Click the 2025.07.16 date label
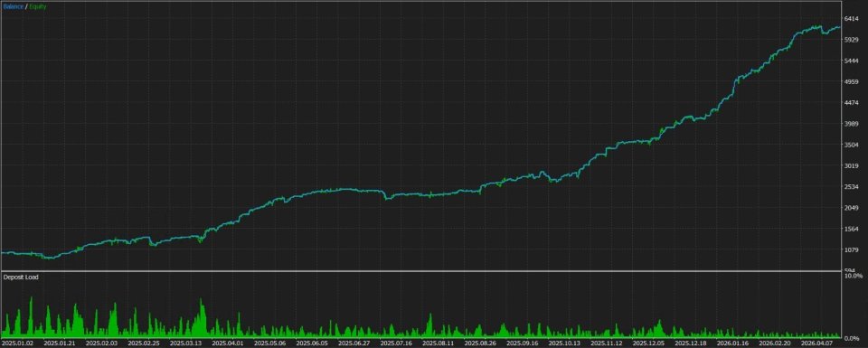Screen dimensions: 868x348 coord(396,343)
